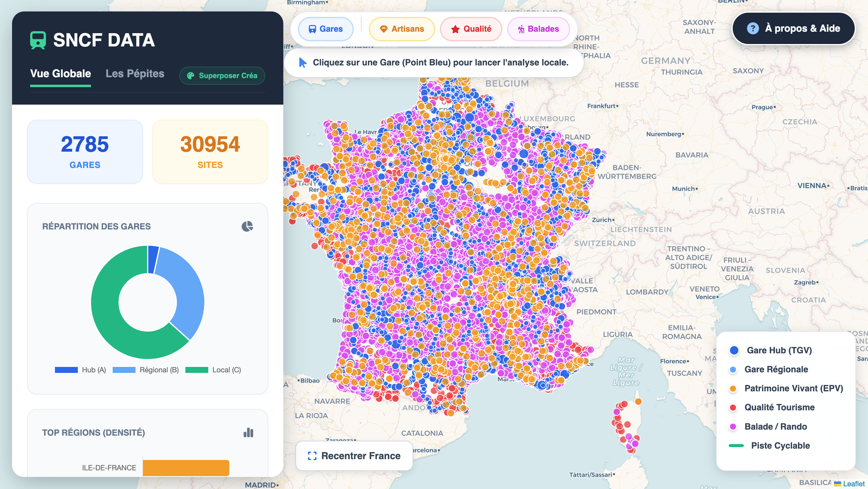Click the Balade / Rando legend dot
Image resolution: width=868 pixels, height=489 pixels.
click(733, 427)
